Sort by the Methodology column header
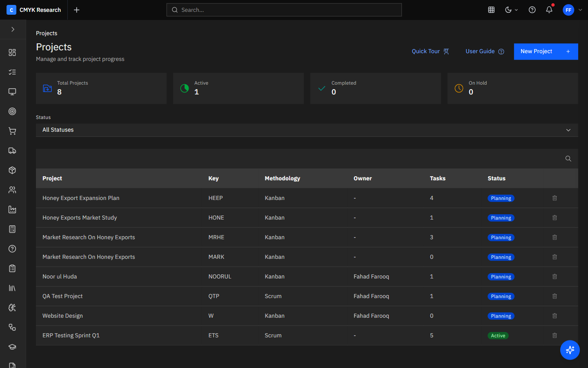 point(282,178)
